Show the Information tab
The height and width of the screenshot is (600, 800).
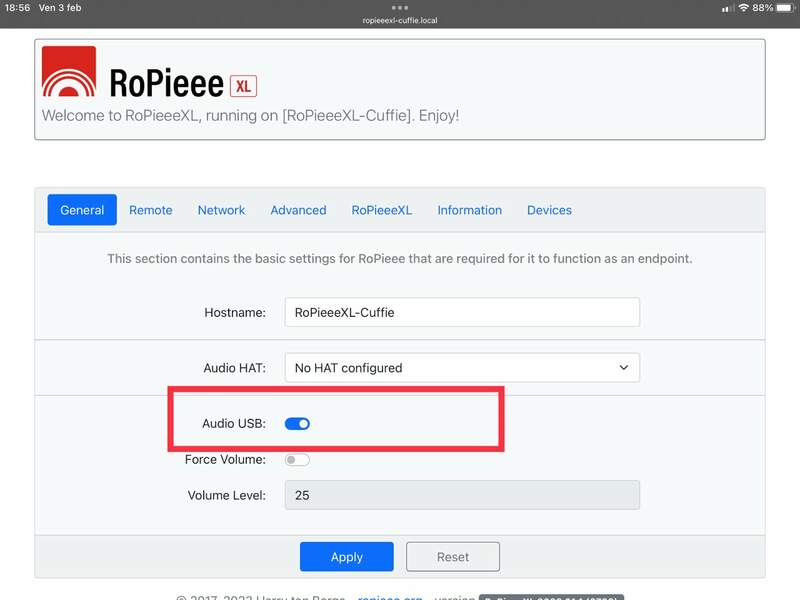coord(469,210)
